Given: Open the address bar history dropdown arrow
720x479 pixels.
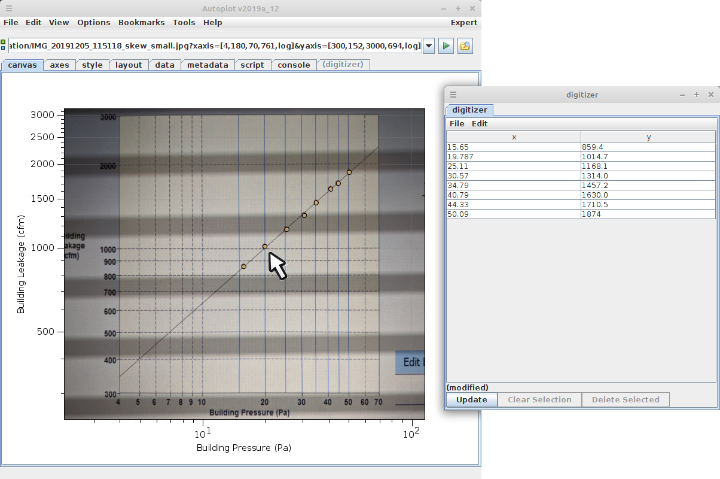Looking at the screenshot, I should point(429,46).
